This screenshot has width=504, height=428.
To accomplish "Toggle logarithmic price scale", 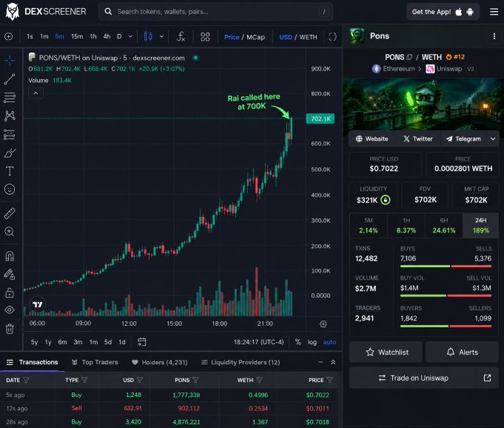I will coord(312,342).
